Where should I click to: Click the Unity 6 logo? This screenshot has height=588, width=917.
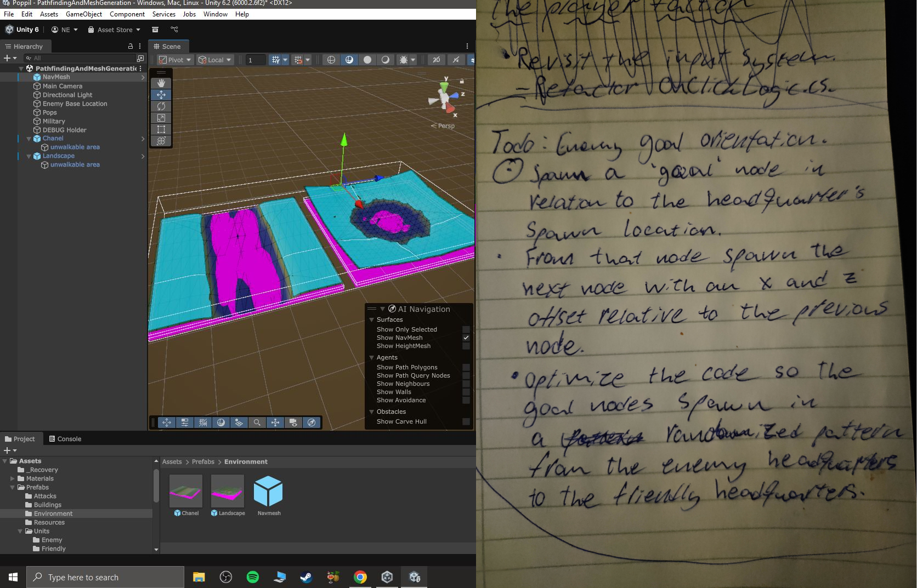9,30
